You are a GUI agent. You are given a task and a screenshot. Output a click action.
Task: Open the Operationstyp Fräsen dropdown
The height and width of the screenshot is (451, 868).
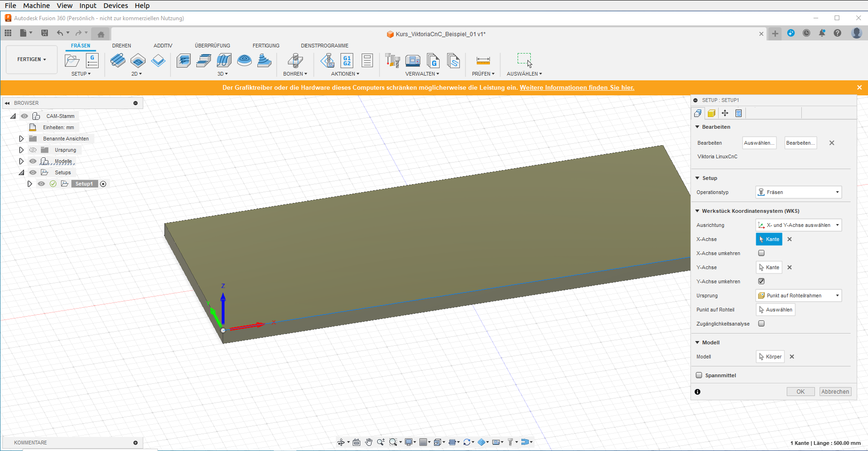pyautogui.click(x=798, y=192)
